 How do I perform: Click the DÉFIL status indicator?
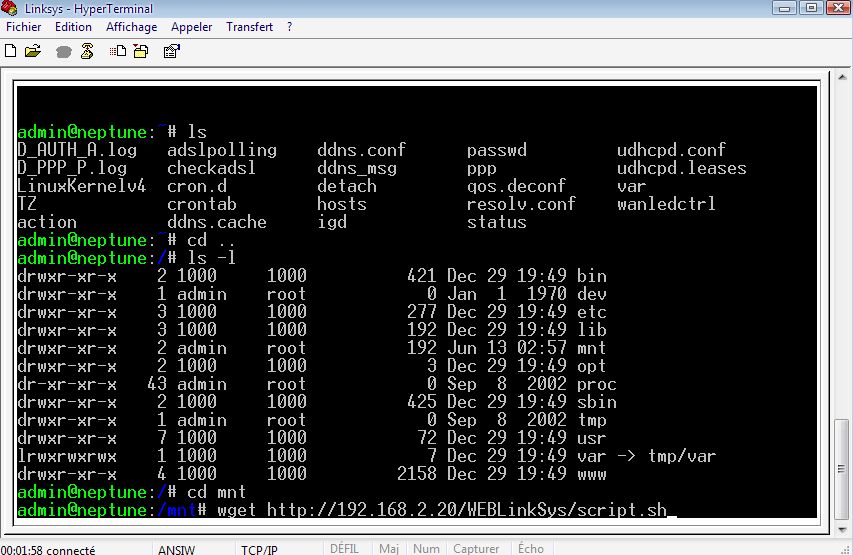tap(344, 548)
